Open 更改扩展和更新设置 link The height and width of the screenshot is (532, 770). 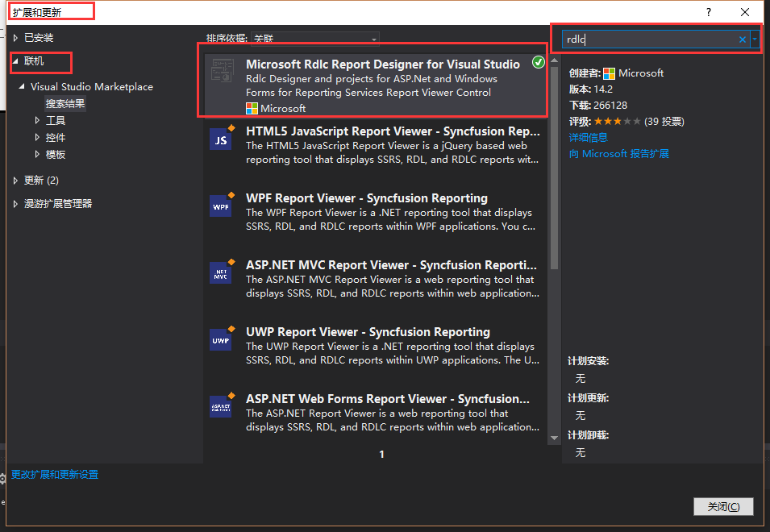55,475
